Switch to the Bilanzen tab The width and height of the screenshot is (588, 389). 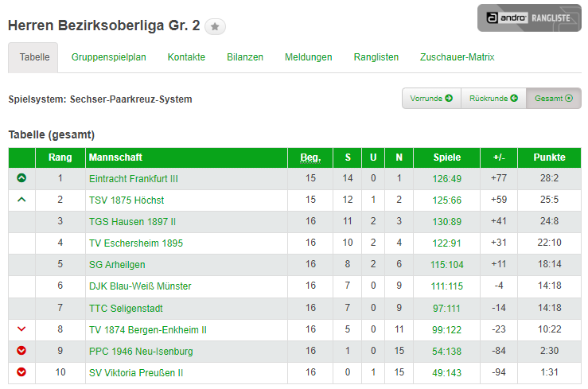[x=245, y=57]
